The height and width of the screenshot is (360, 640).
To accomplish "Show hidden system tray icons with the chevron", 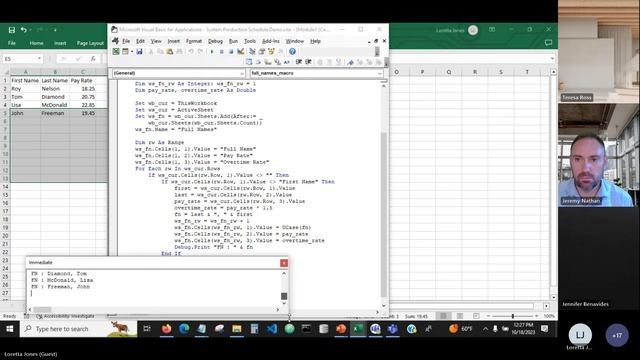I will coord(485,329).
